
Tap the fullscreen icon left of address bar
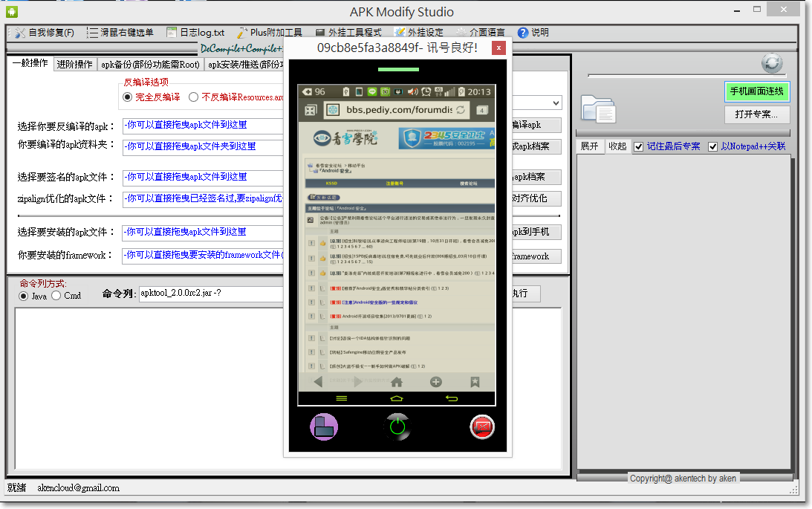click(x=311, y=110)
